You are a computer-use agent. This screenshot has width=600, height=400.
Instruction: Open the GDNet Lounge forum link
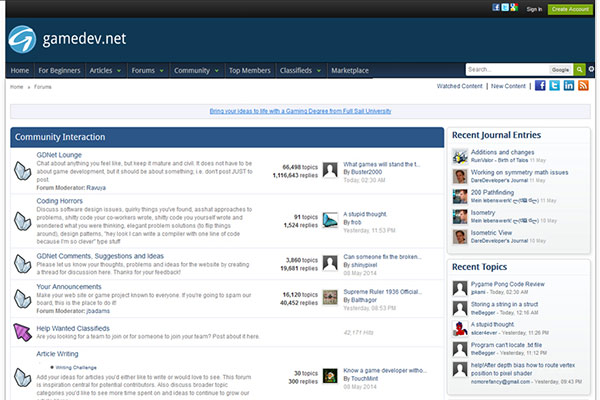pyautogui.click(x=59, y=155)
